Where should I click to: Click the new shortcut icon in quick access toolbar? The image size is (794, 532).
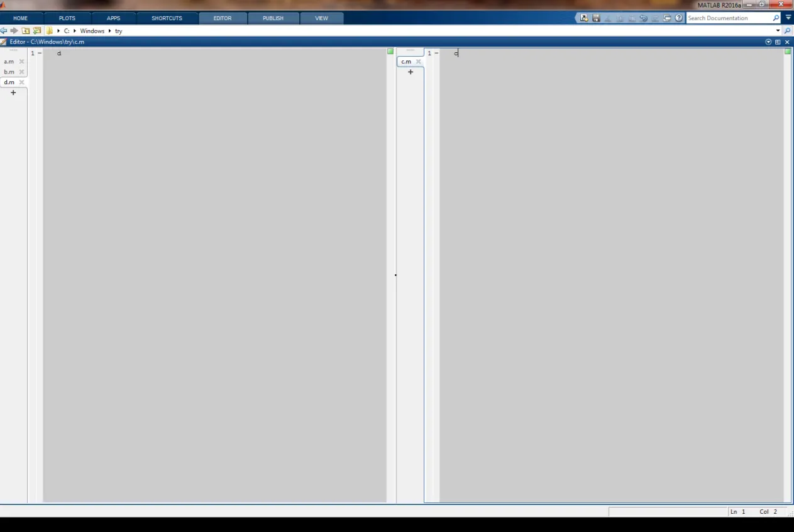pos(584,18)
